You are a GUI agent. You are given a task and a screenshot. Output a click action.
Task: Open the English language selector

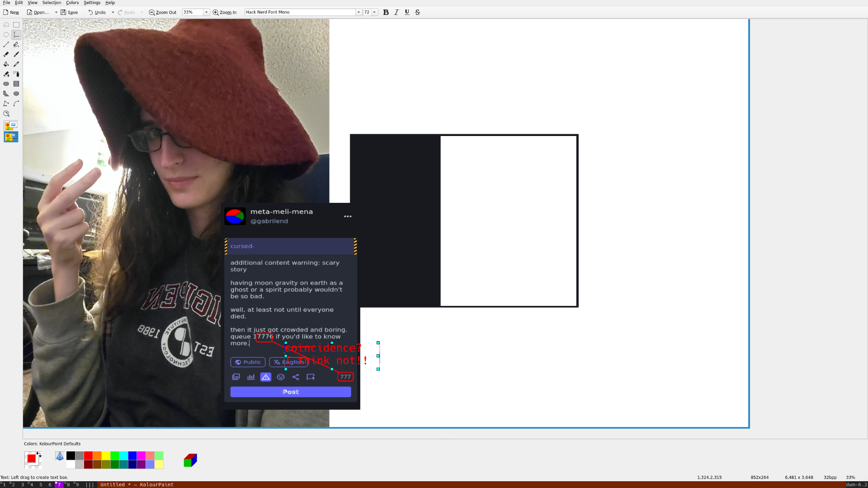coord(288,362)
